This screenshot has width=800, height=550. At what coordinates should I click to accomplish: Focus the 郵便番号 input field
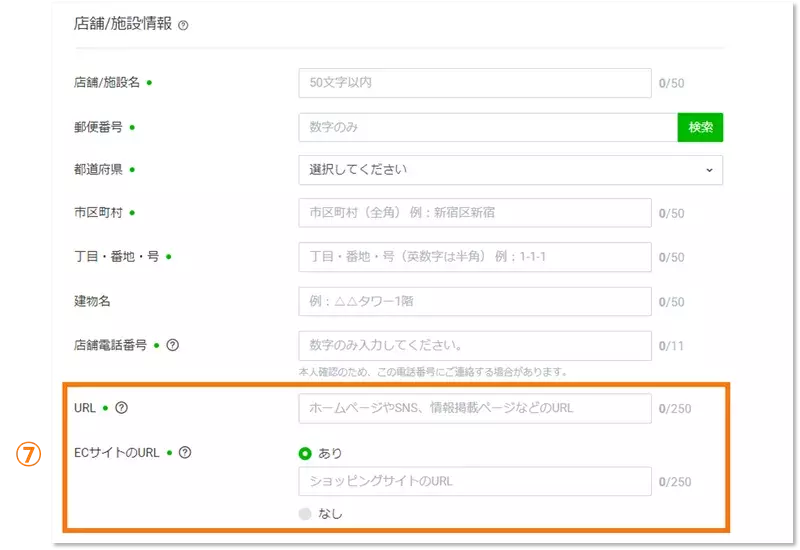point(487,127)
